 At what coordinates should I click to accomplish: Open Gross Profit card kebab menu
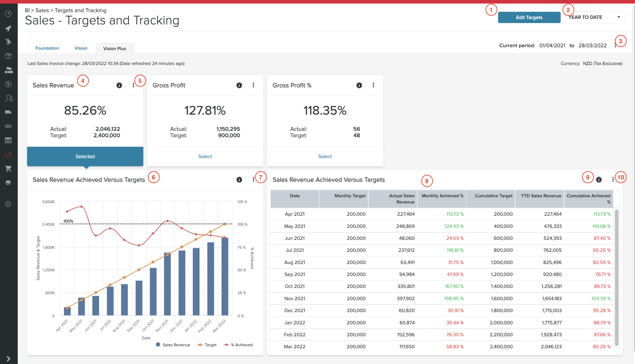click(x=253, y=85)
